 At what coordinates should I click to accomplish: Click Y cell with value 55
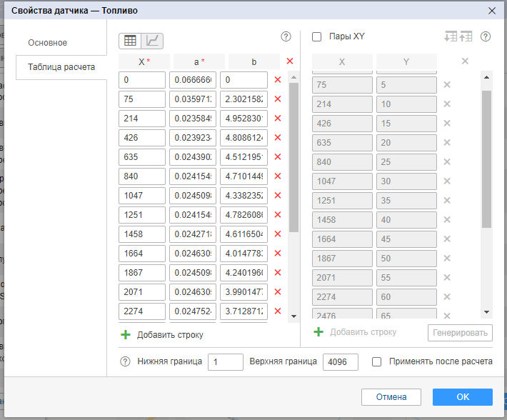[406, 278]
